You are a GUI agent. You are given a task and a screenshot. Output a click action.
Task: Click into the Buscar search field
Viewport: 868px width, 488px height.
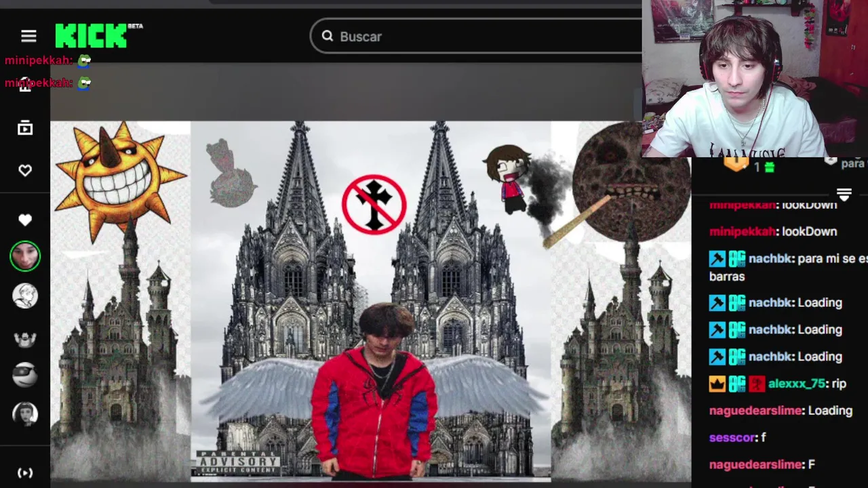[477, 36]
